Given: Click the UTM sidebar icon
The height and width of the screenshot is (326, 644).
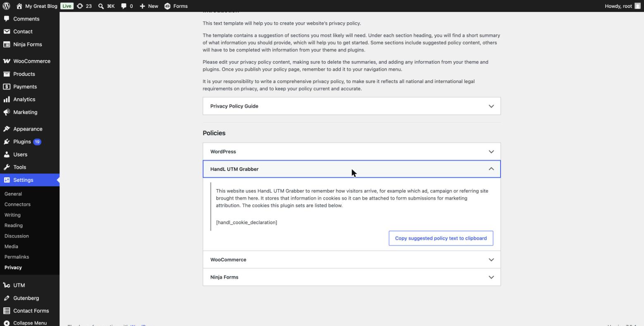Looking at the screenshot, I should [7, 285].
